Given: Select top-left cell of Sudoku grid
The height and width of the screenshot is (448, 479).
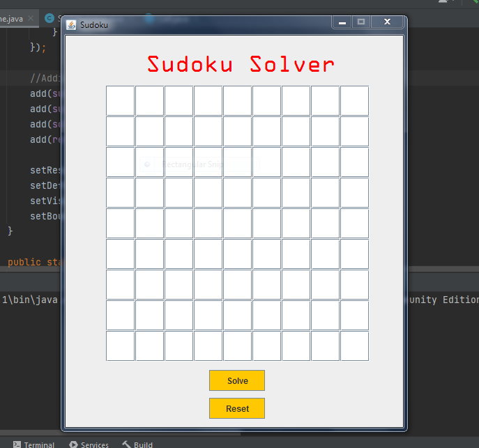Looking at the screenshot, I should coord(120,101).
